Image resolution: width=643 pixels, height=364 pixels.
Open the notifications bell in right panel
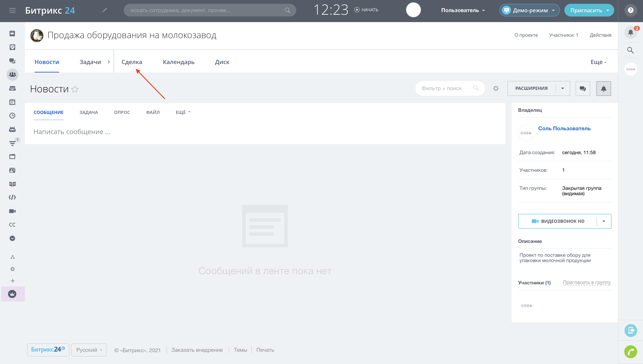coord(630,32)
